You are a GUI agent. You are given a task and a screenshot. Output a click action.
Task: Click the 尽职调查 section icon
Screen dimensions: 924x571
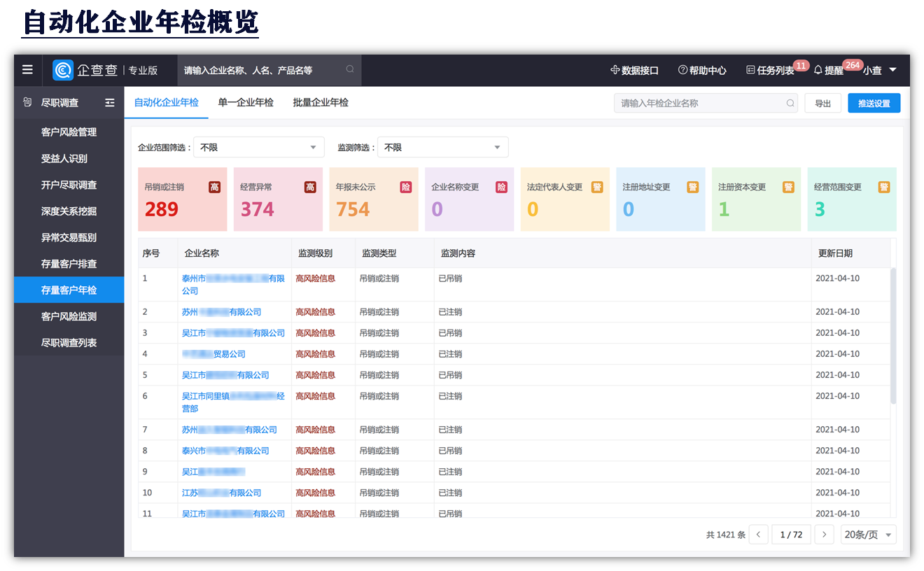point(27,103)
